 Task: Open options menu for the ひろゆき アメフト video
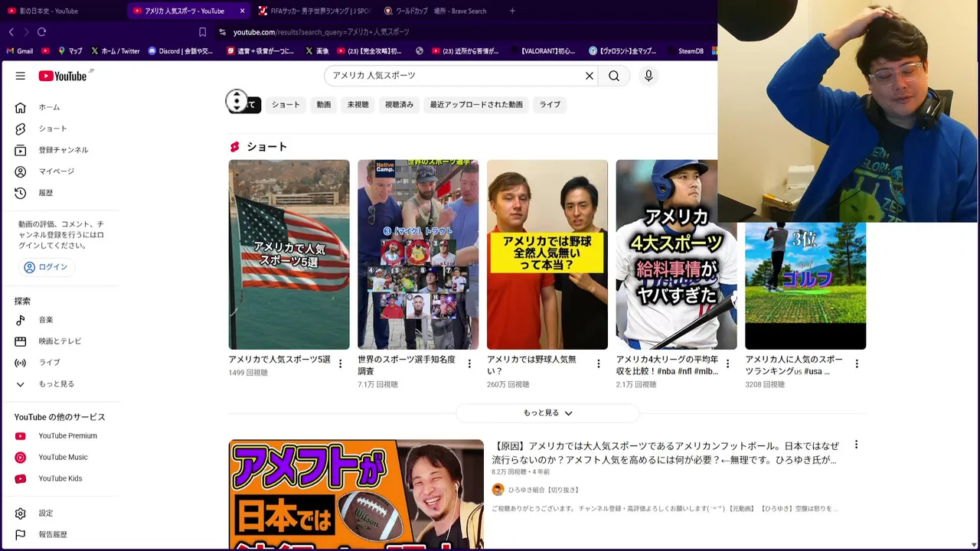click(x=856, y=445)
